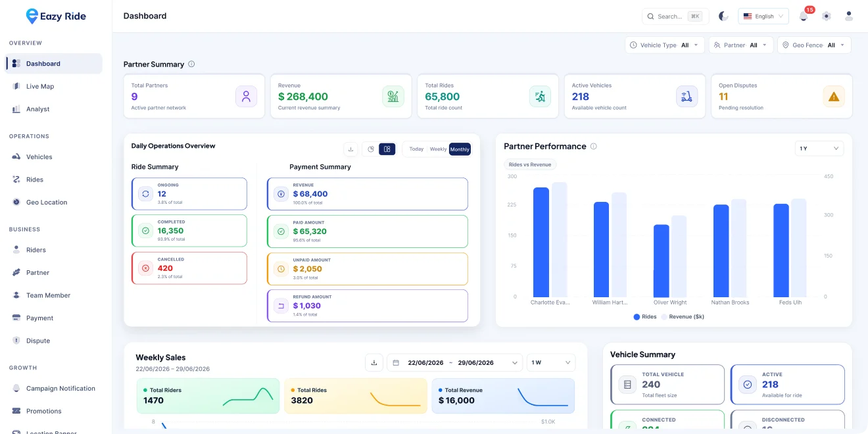Screen dimensions: 868x434
Task: Open Vehicle Type filter dropdown
Action: pos(665,45)
